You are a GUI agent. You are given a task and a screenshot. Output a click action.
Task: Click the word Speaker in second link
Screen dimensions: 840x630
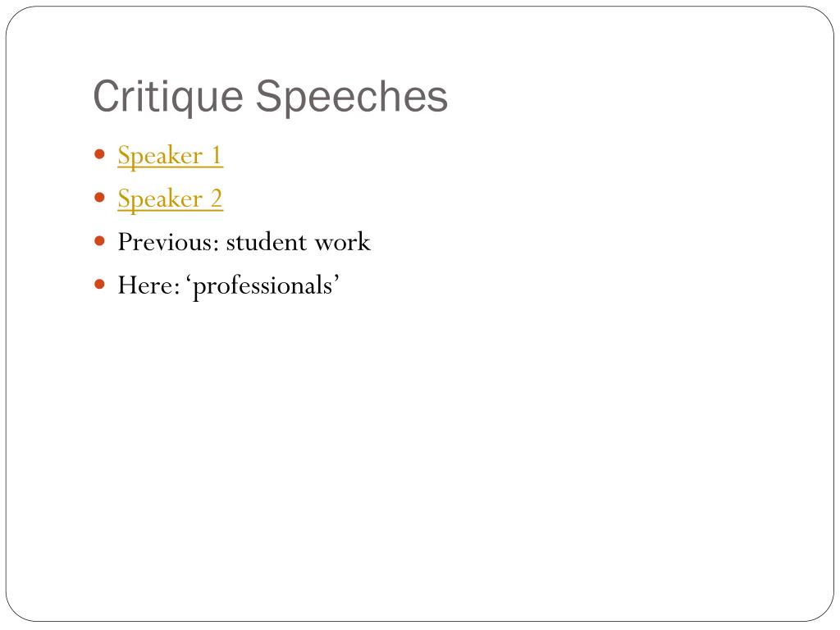click(160, 199)
